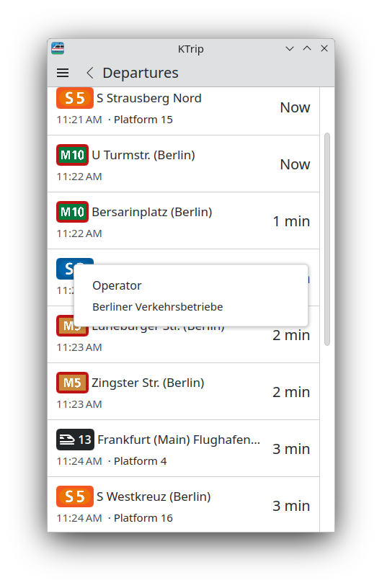Click the M10 badge for U Turmstr.
382x588 pixels.
click(x=72, y=155)
